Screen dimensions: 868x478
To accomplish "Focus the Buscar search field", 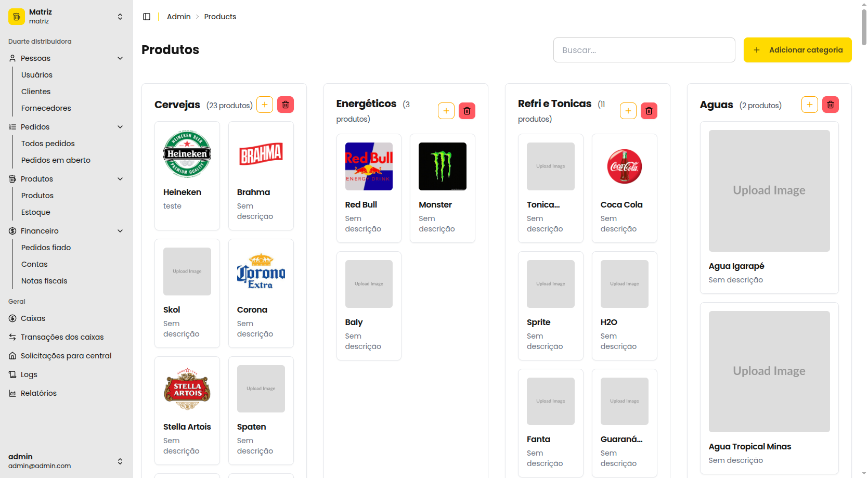I will (x=644, y=50).
